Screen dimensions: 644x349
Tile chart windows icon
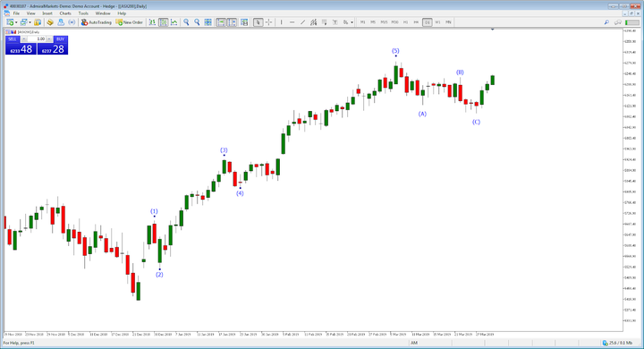coord(208,22)
